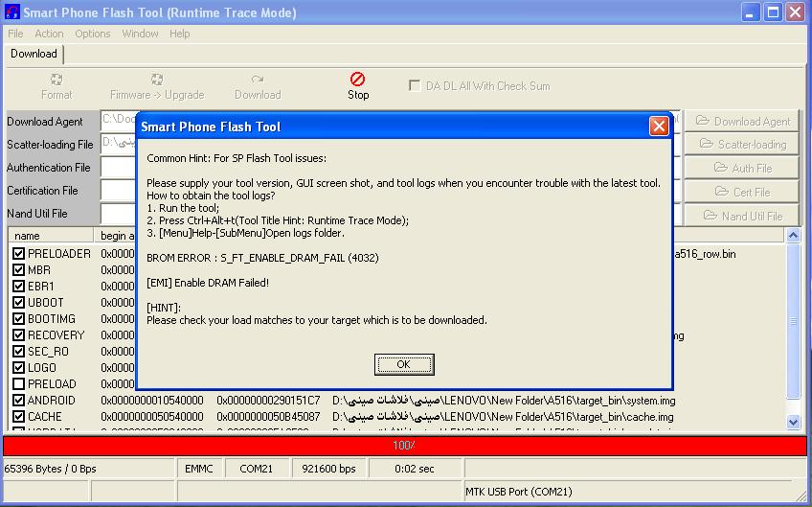Viewport: 812px width, 507px height.
Task: Uncheck the UBOOT partition checkbox
Action: (18, 303)
